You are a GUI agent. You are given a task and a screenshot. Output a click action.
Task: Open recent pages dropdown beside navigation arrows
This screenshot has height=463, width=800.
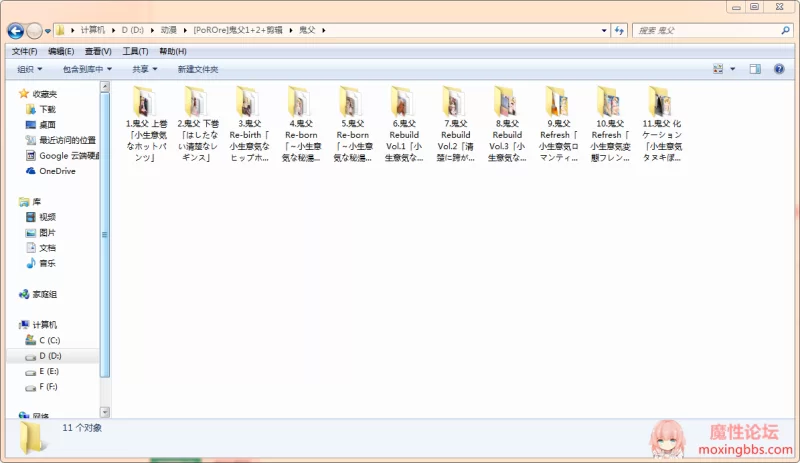[47, 31]
